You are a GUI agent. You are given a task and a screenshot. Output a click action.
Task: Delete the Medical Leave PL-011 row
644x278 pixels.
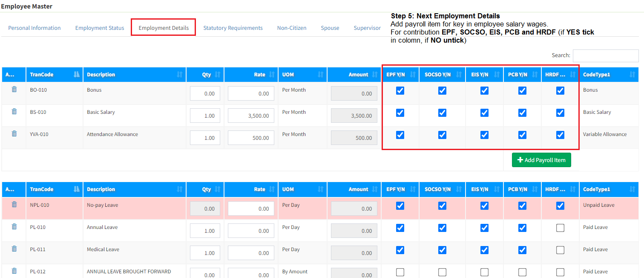click(14, 249)
